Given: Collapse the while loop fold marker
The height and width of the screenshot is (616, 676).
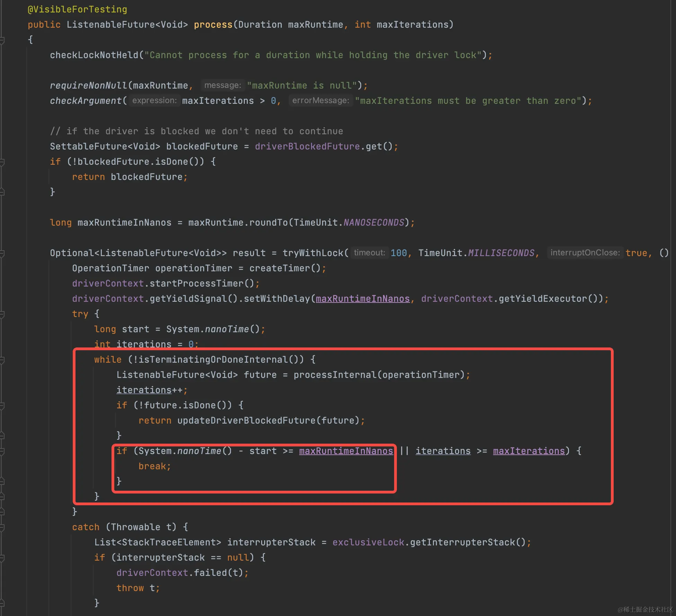Looking at the screenshot, I should pos(2,360).
